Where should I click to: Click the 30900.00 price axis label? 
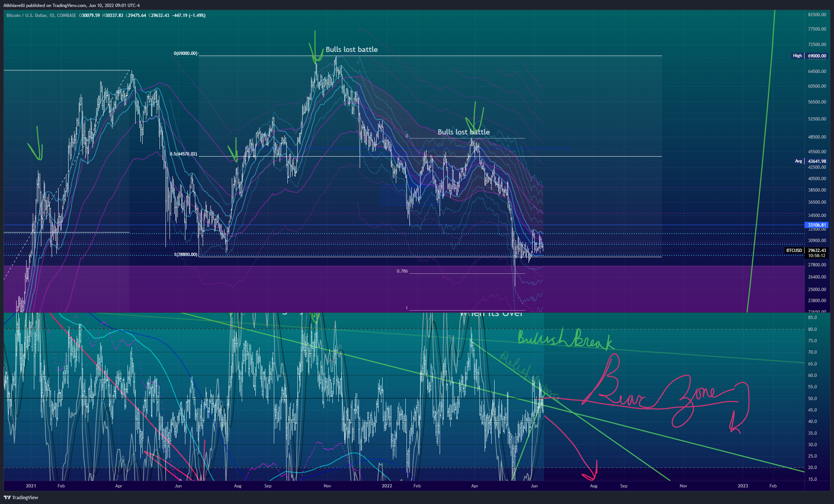(x=817, y=241)
